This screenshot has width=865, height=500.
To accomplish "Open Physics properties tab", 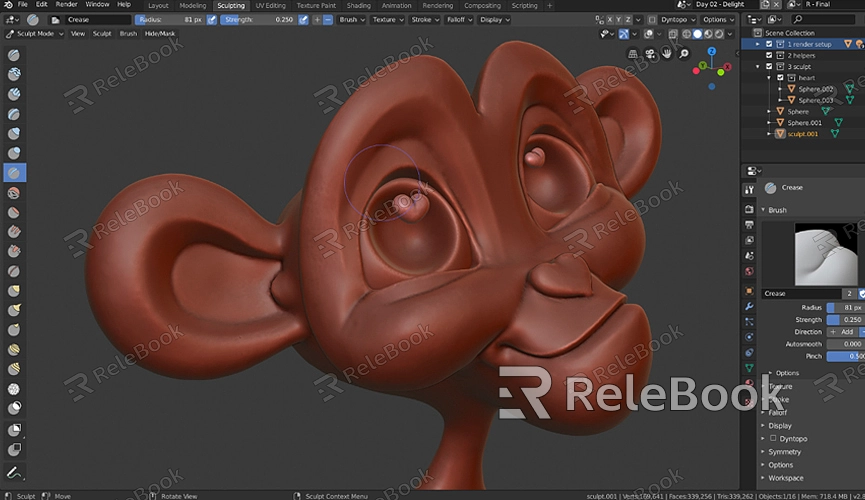I will 749,337.
